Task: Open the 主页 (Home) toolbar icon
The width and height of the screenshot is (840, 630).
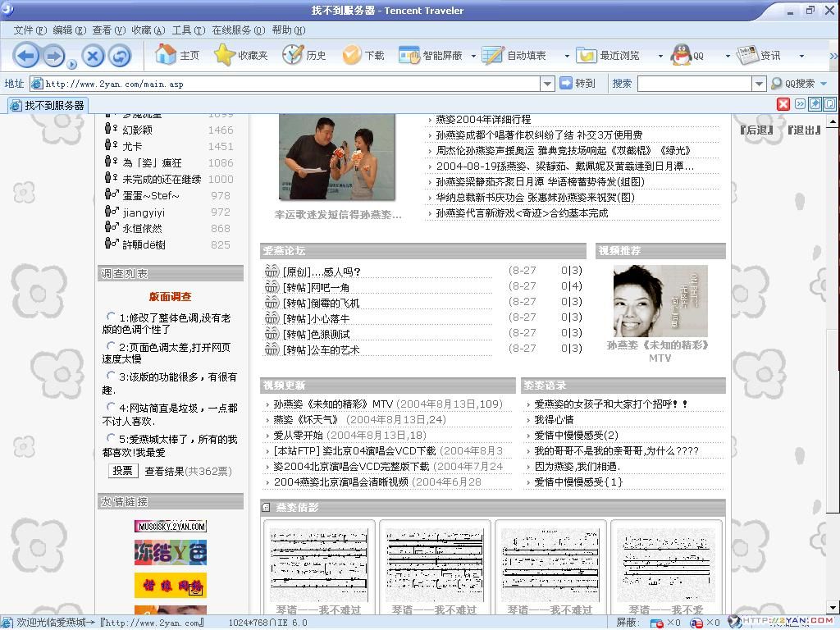Action: coord(177,55)
